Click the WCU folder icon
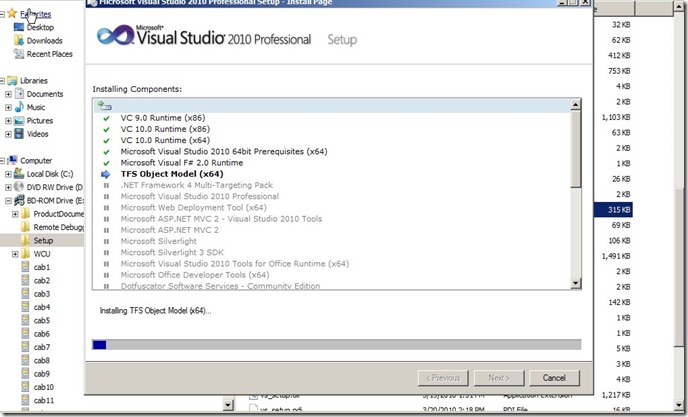The height and width of the screenshot is (417, 688). pos(25,254)
